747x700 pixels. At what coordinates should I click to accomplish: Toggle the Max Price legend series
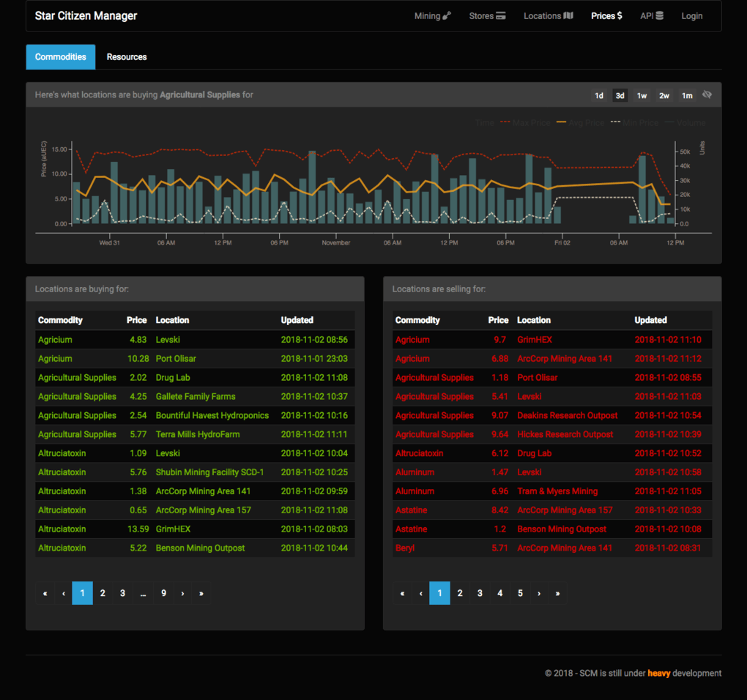point(525,123)
